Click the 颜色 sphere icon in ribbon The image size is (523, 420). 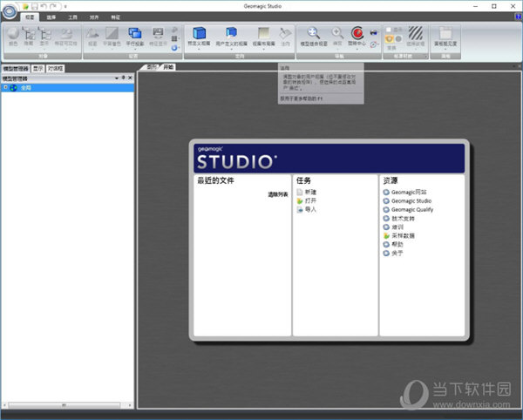13,36
